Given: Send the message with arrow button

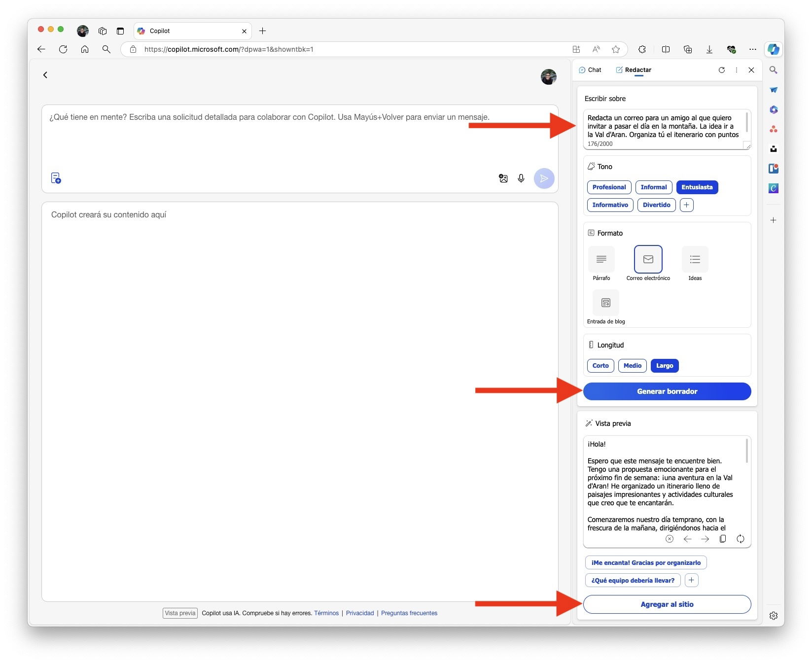Looking at the screenshot, I should point(544,178).
